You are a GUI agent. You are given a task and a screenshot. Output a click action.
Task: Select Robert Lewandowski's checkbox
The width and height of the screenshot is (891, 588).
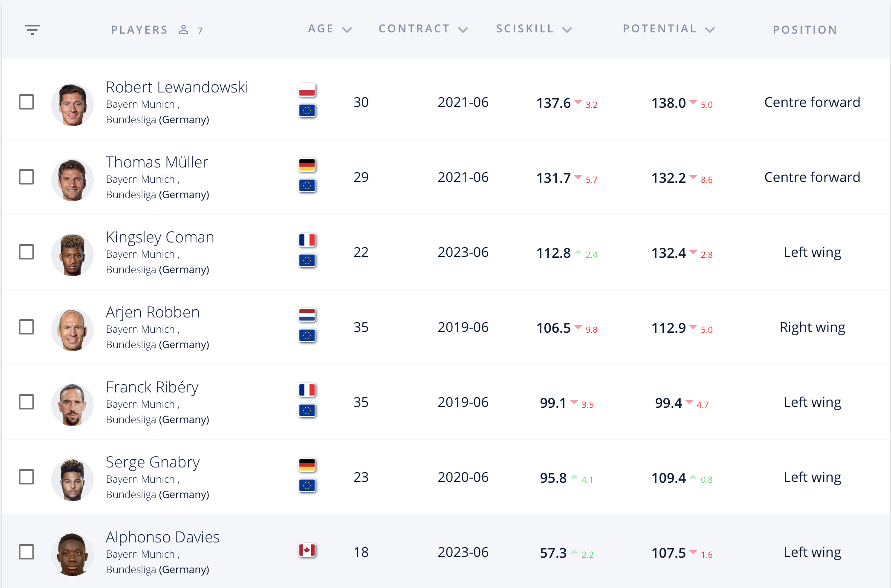point(26,102)
